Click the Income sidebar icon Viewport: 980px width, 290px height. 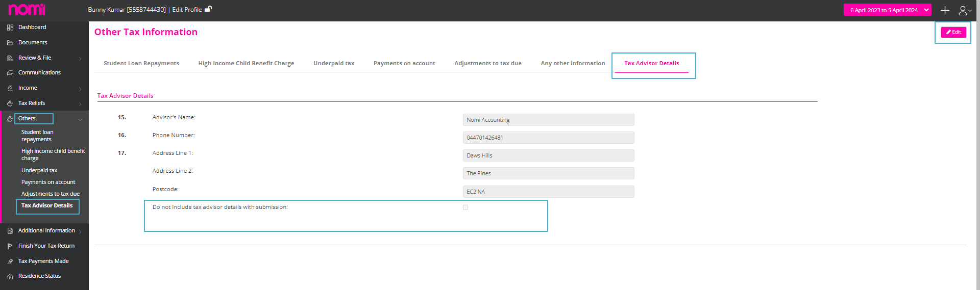click(10, 88)
